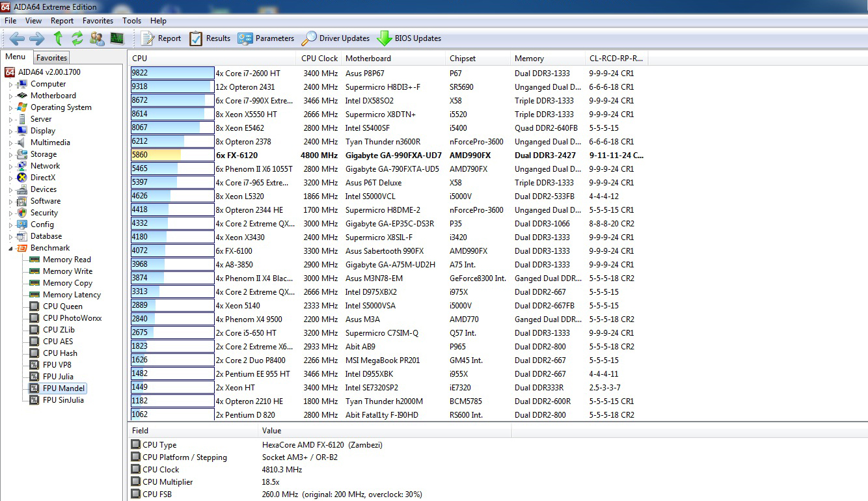Switch to the Favorites tab in the sidebar
The width and height of the screenshot is (868, 501).
(x=51, y=58)
